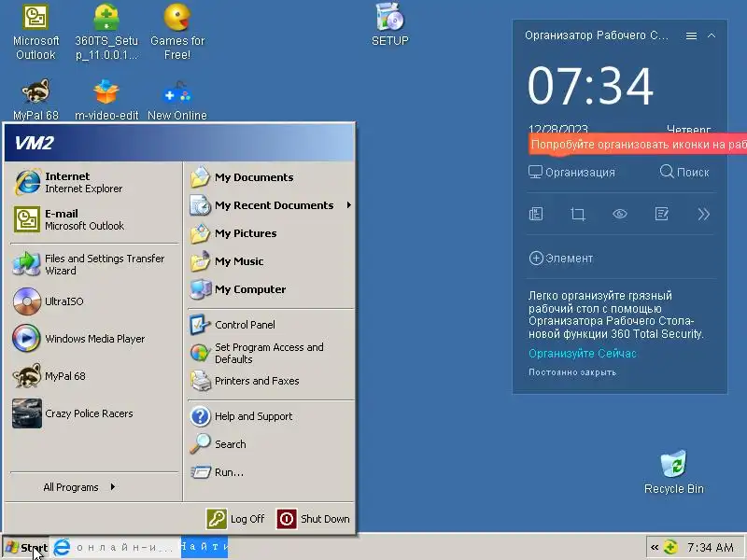Image resolution: width=747 pixels, height=560 pixels.
Task: Open My Pictures folder
Action: [x=271, y=233]
